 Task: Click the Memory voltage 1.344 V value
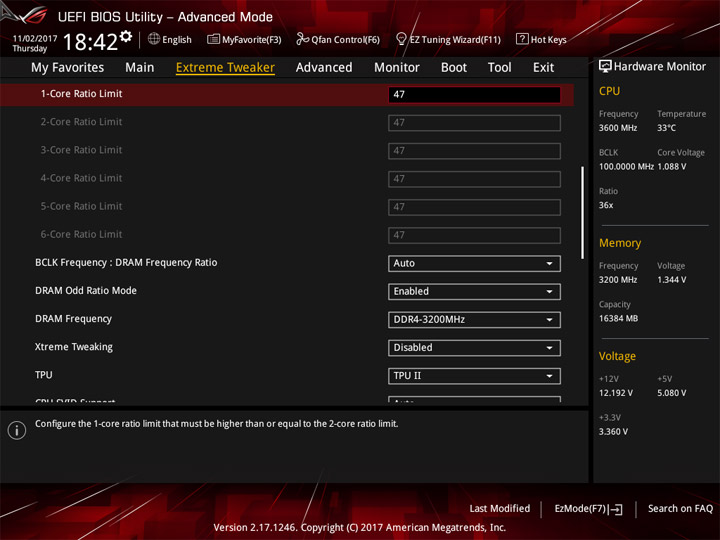(672, 280)
